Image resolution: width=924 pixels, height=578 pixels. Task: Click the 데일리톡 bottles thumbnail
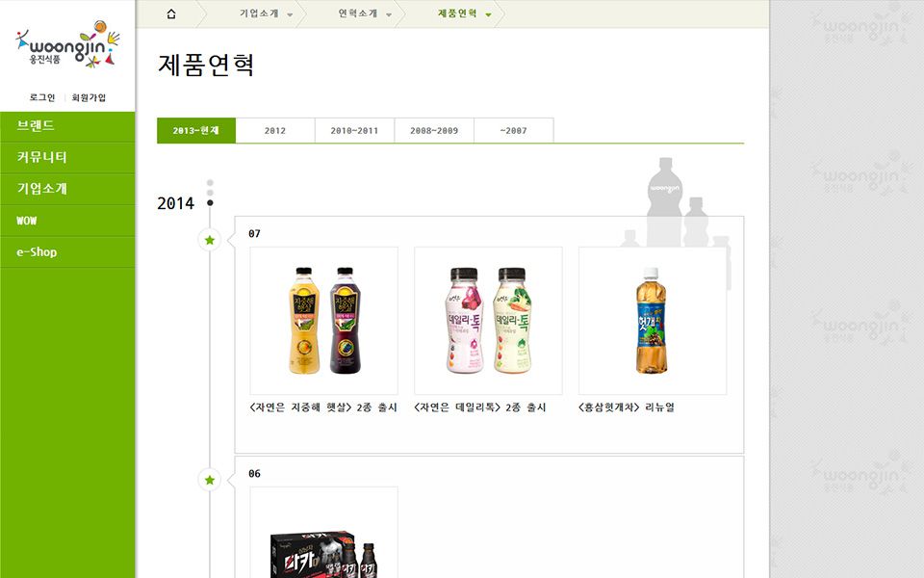click(489, 321)
